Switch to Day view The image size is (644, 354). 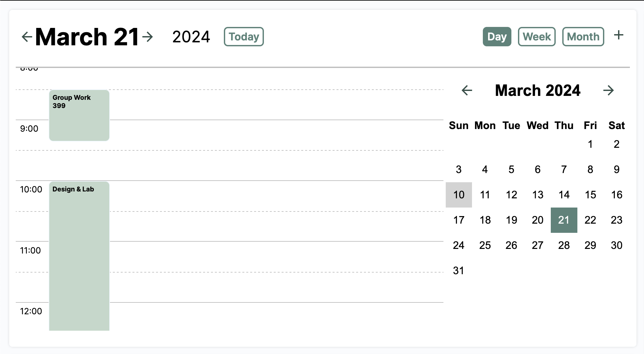coord(497,36)
